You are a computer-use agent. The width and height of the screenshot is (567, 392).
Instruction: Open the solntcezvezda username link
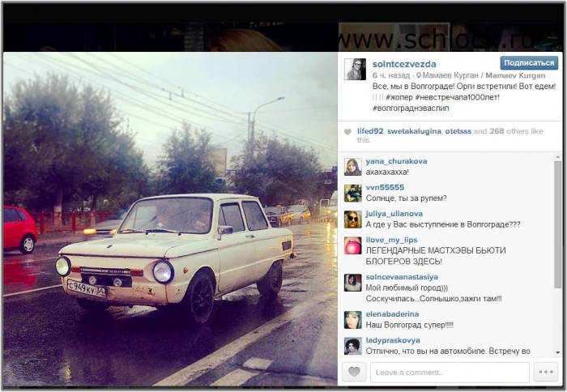(404, 64)
